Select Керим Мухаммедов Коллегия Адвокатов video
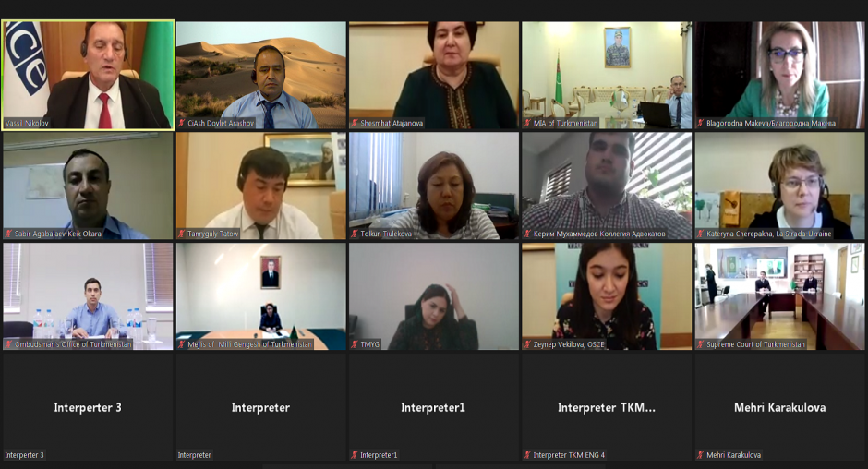 click(607, 186)
